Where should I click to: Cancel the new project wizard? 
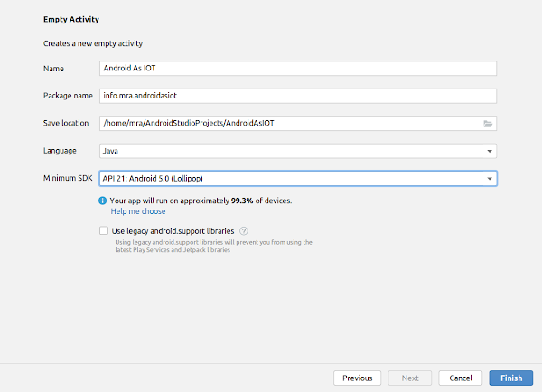461,378
